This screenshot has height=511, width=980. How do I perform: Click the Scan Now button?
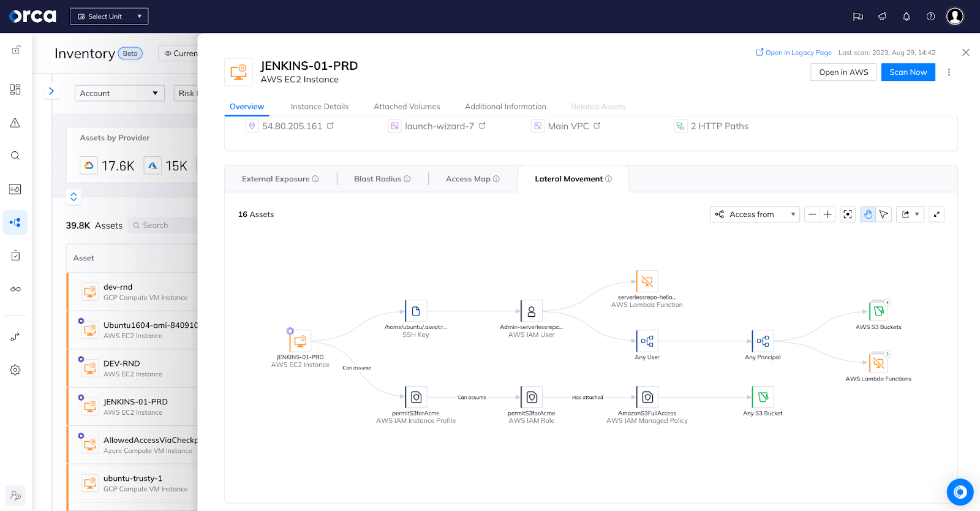[908, 72]
